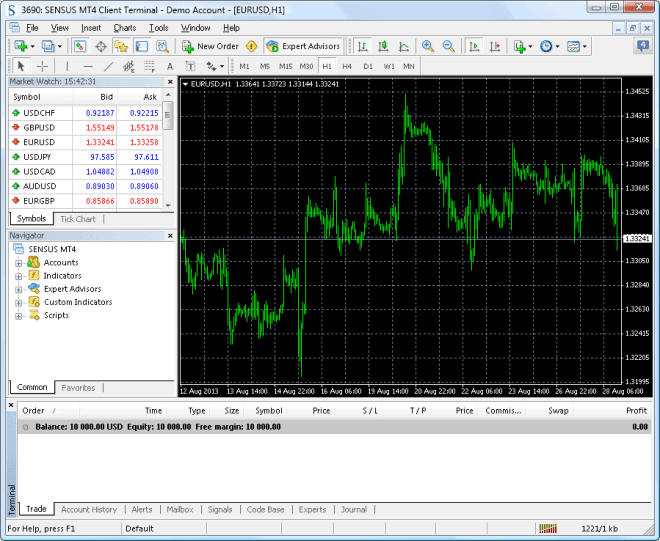Expand the Custom Indicators tree node

(x=19, y=303)
